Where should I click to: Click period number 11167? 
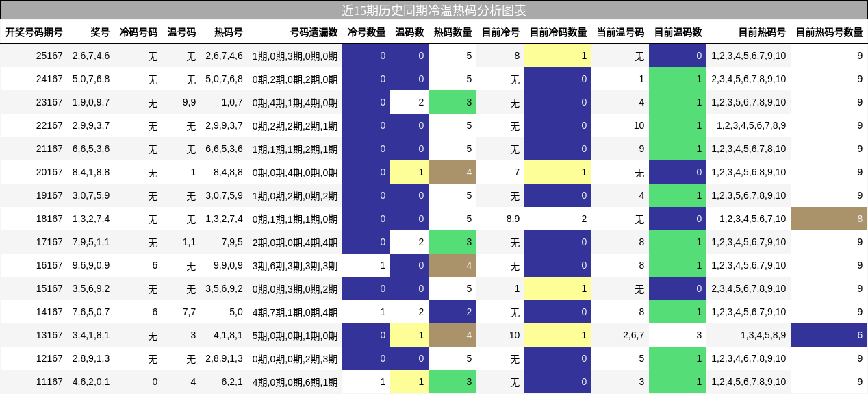pos(49,382)
